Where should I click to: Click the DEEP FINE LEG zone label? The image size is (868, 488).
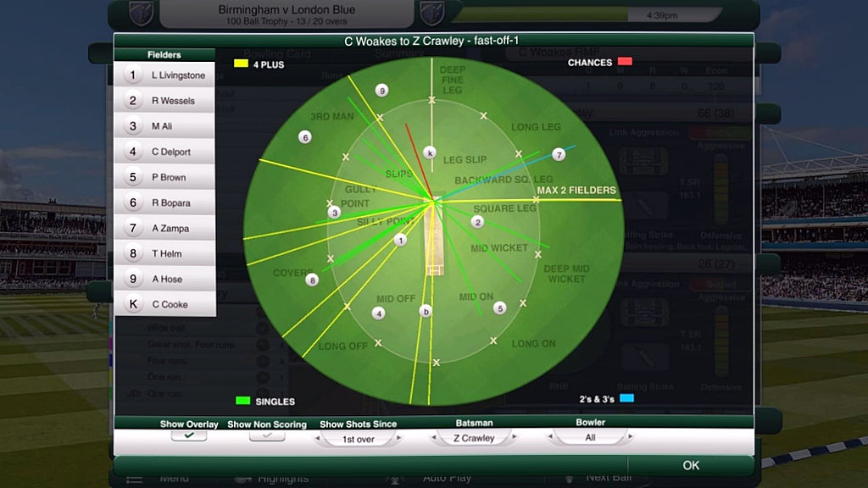pos(453,80)
